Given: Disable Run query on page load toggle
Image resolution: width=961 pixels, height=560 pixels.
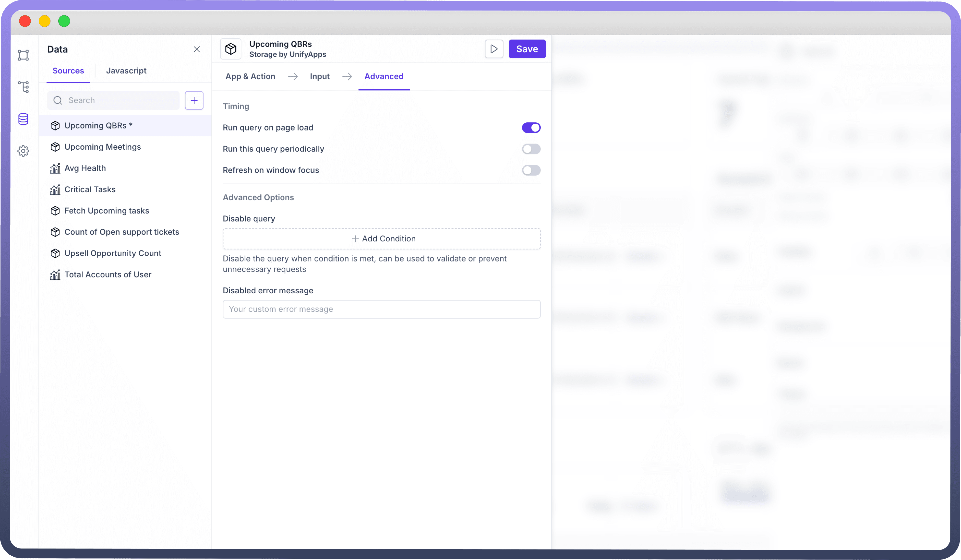Looking at the screenshot, I should pos(531,128).
